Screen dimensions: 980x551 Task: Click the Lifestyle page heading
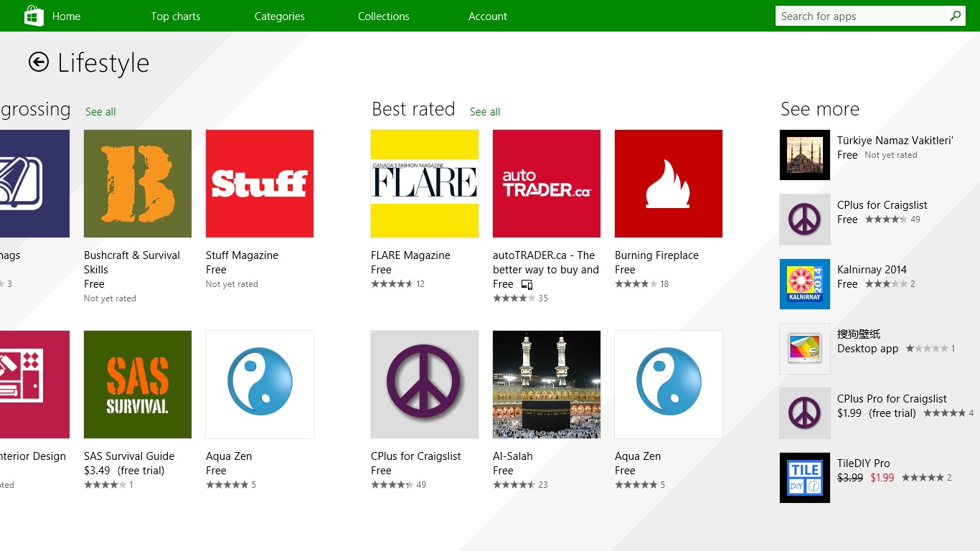coord(103,63)
